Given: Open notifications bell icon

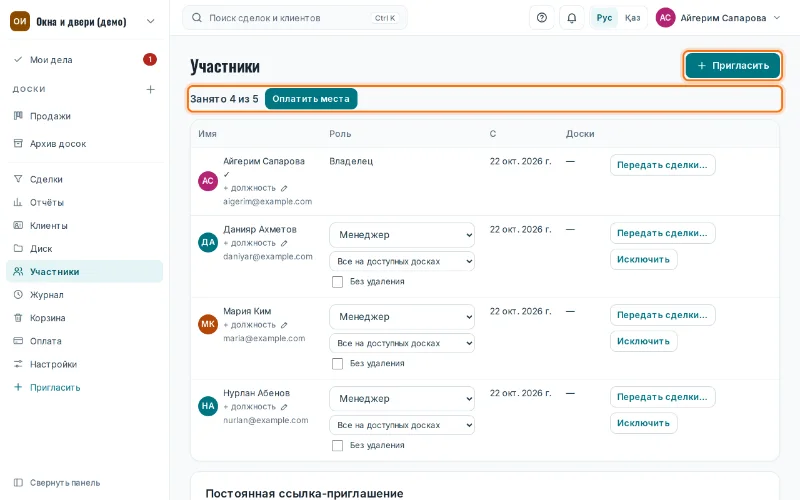Looking at the screenshot, I should [x=572, y=18].
